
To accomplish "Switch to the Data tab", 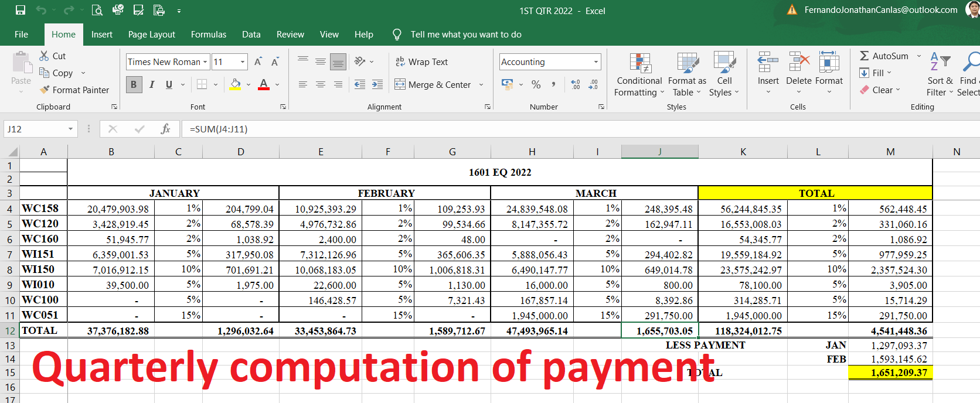I will point(251,35).
